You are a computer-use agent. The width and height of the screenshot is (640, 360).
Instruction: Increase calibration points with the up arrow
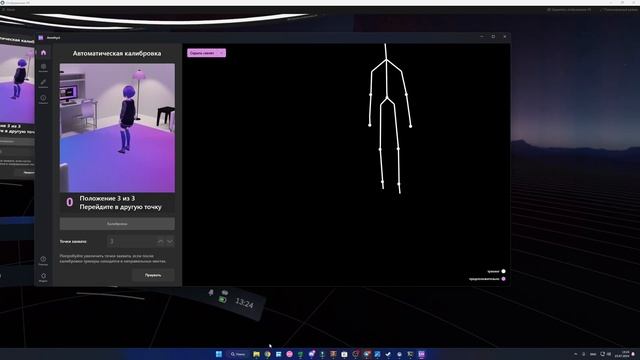(x=160, y=241)
